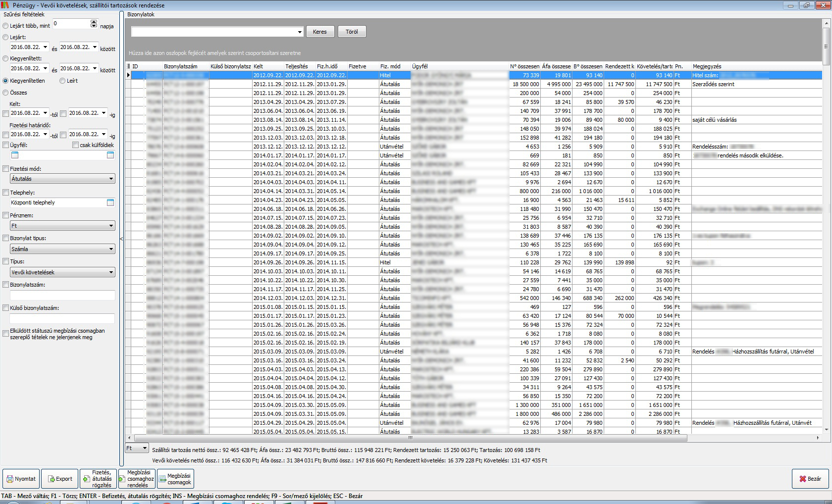The height and width of the screenshot is (504, 832).
Task: Click the Bizonylatszám filter input field
Action: [x=62, y=295]
